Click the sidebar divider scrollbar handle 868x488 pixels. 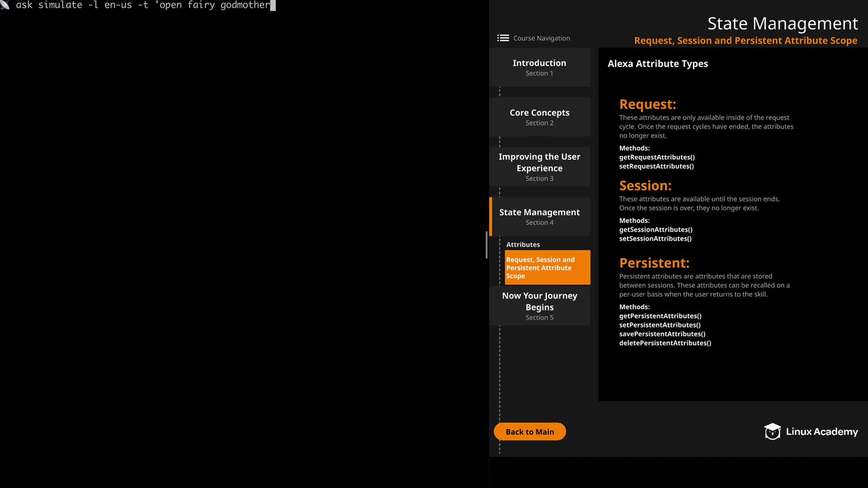[486, 244]
